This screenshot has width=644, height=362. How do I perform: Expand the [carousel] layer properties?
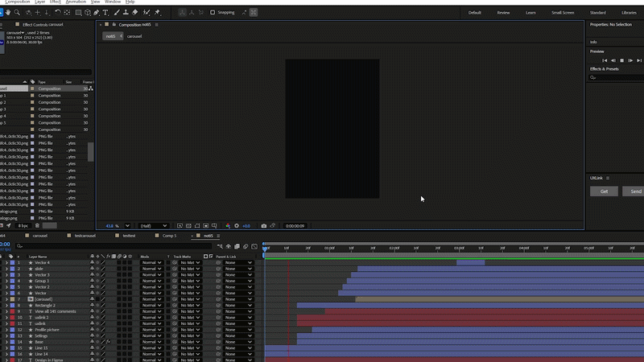pyautogui.click(x=6, y=299)
